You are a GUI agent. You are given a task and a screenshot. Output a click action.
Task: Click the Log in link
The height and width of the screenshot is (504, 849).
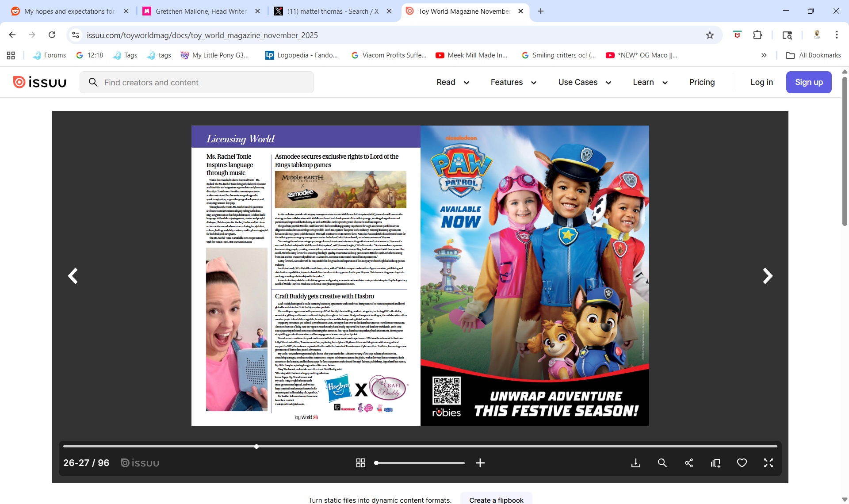[x=761, y=82]
